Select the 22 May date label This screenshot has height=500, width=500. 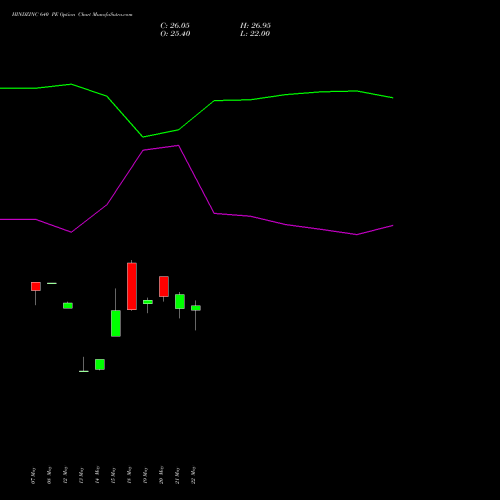coord(193,476)
